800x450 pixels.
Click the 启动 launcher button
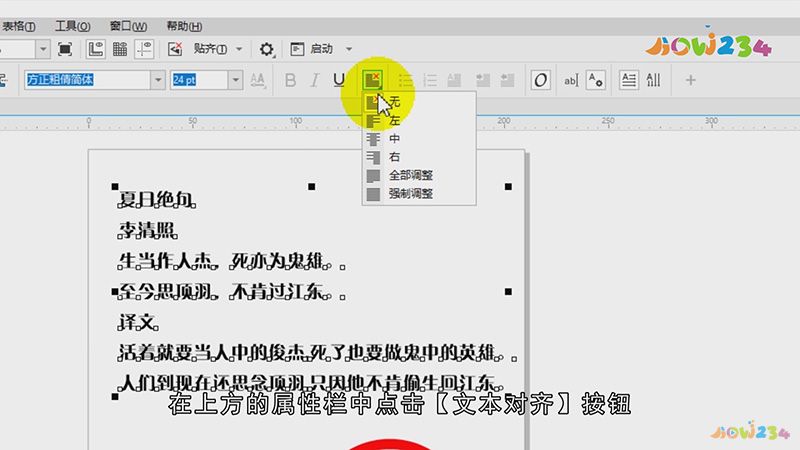tap(311, 49)
